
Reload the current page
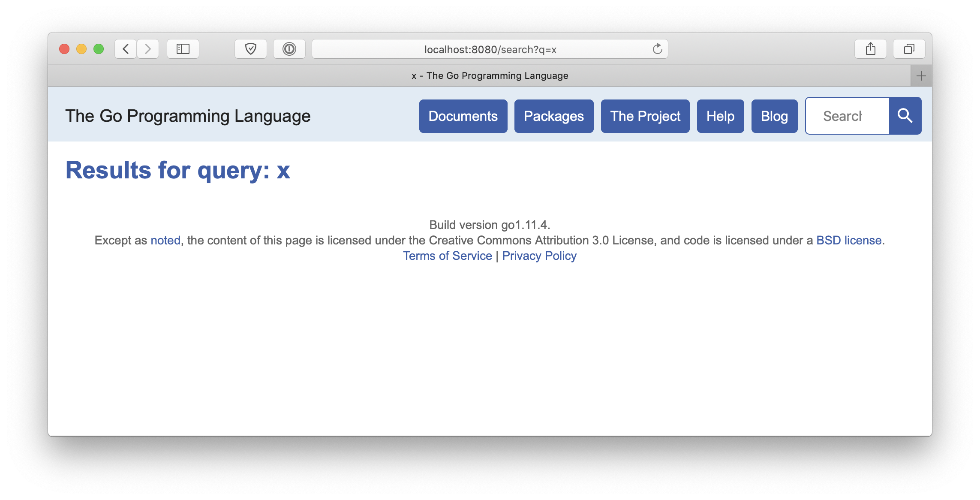[x=657, y=48]
